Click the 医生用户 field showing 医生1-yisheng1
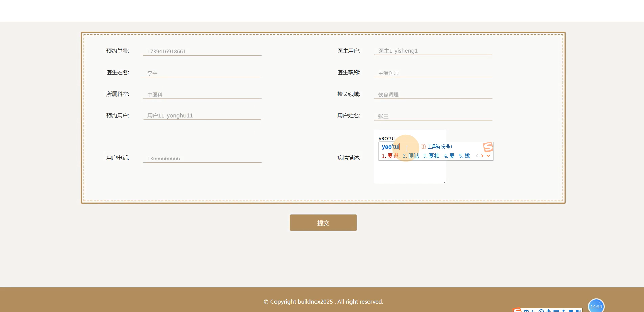Viewport: 644px width, 312px height. pyautogui.click(x=433, y=51)
